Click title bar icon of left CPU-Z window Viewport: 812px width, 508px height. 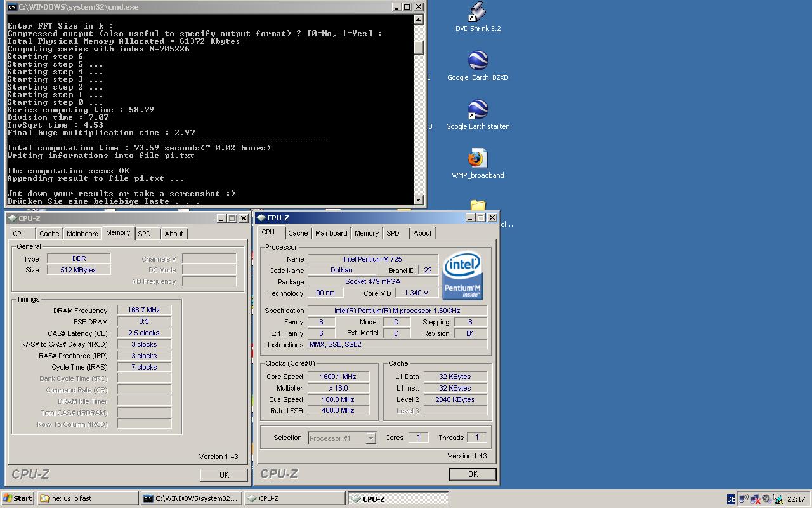pos(12,218)
